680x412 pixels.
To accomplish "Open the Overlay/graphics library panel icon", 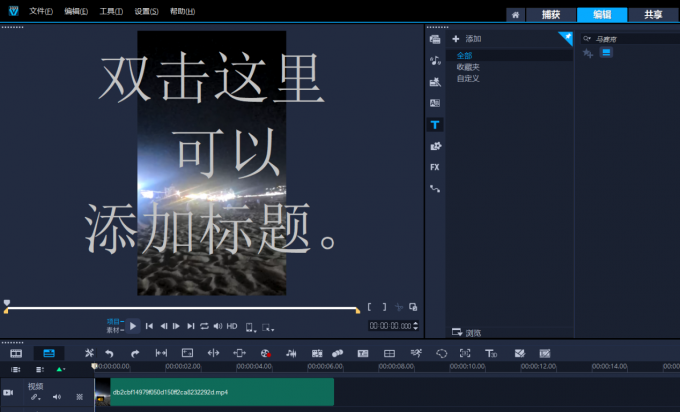I will pyautogui.click(x=435, y=146).
